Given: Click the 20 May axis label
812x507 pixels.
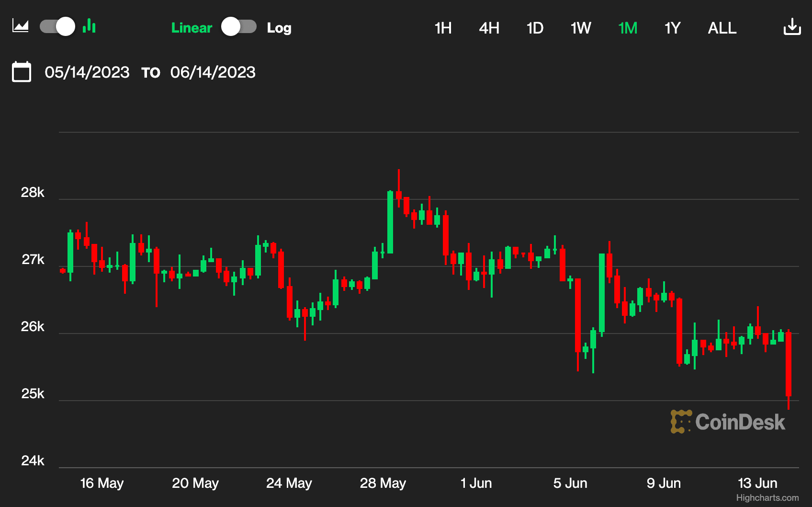Looking at the screenshot, I should click(x=195, y=483).
